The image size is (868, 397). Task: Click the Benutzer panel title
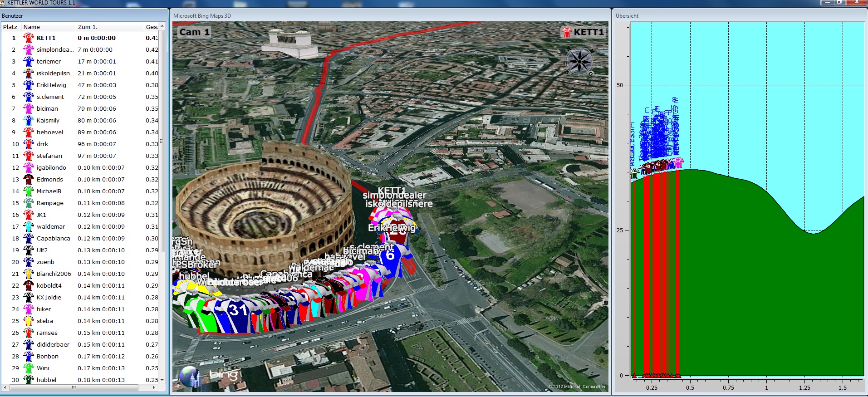click(x=12, y=16)
